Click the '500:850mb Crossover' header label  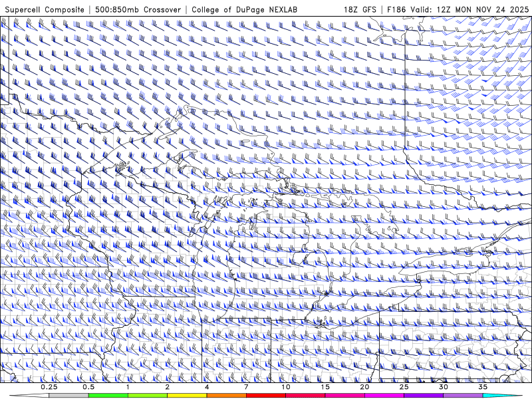coord(138,9)
